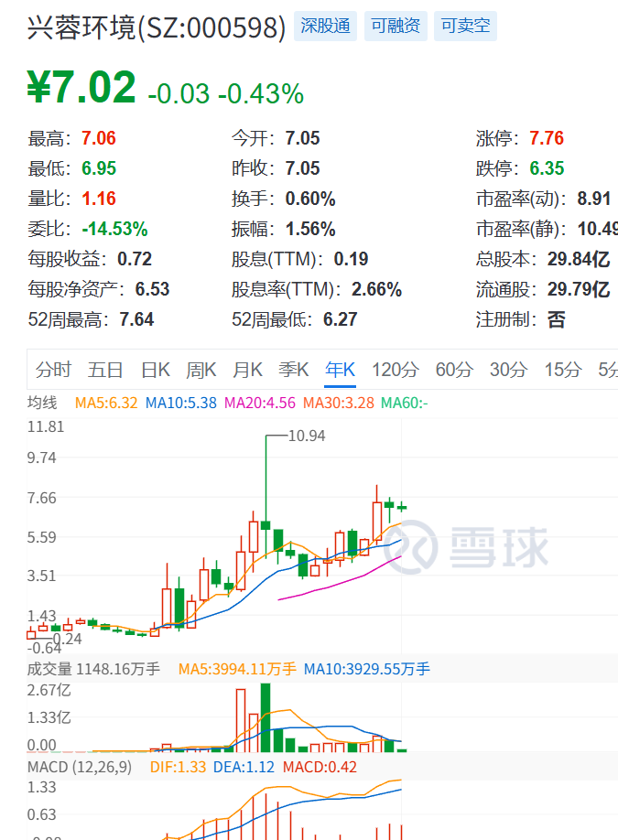Click the current price ¥7.02
This screenshot has height=840, width=618.
click(81, 87)
